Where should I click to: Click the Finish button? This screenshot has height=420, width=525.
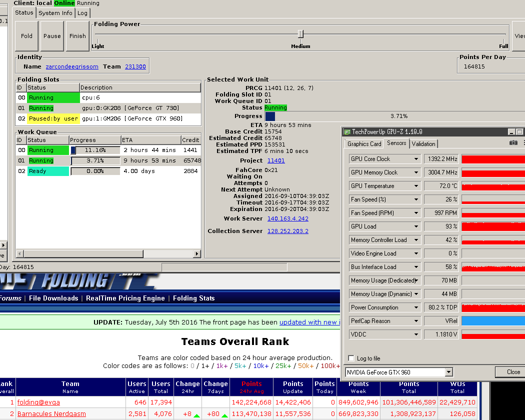click(x=77, y=36)
